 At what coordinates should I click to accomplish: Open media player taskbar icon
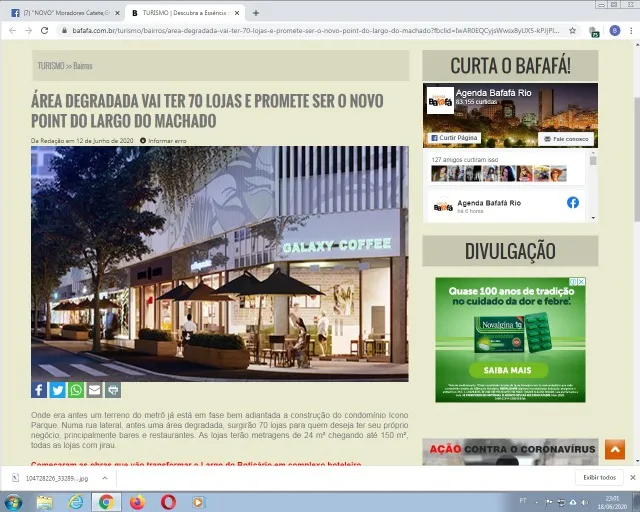coord(199,502)
